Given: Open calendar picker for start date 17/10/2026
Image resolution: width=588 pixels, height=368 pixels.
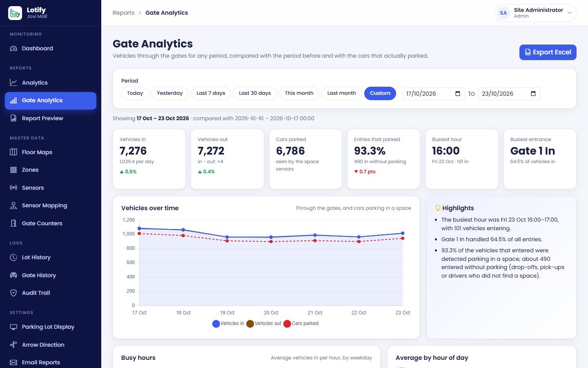Looking at the screenshot, I should (458, 94).
